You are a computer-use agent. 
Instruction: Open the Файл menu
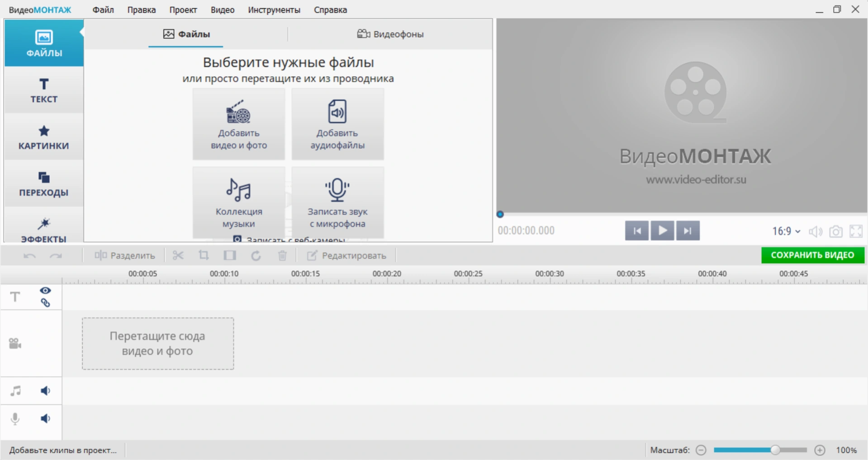tap(103, 10)
